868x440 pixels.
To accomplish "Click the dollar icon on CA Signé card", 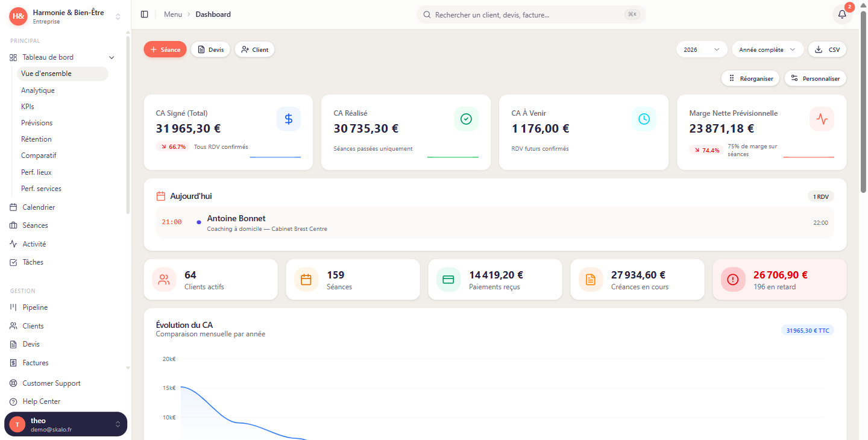I will 288,119.
